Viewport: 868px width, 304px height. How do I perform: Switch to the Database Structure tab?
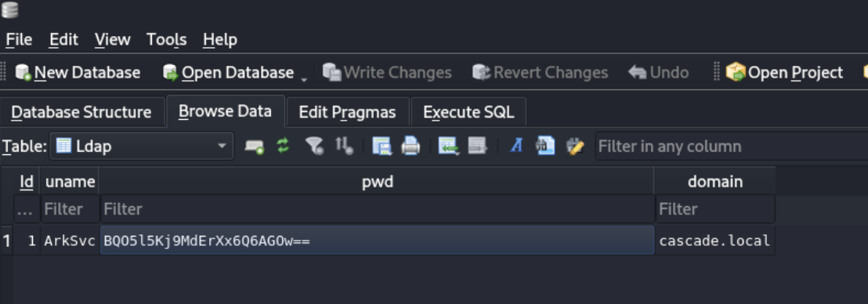[x=81, y=112]
